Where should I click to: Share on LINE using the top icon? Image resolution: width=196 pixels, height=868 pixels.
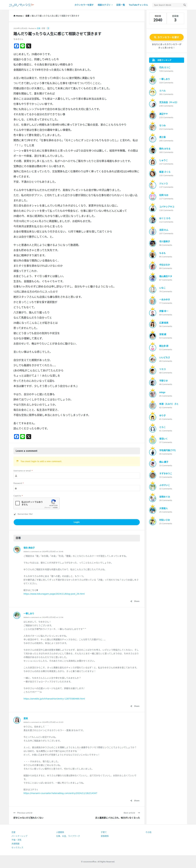point(23,46)
